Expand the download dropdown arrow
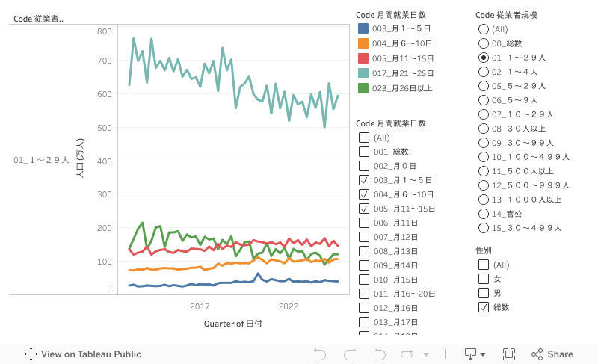 483,354
